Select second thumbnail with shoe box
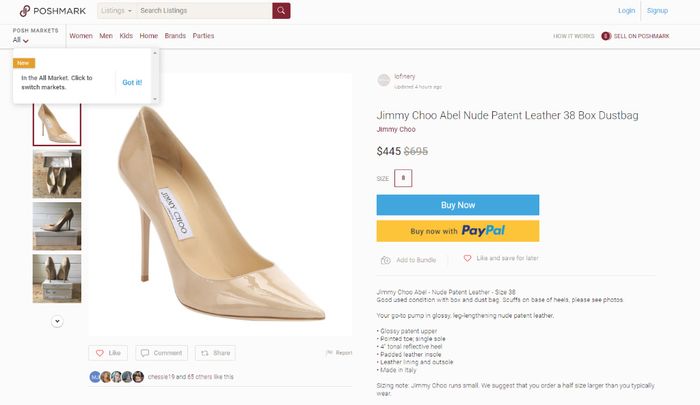 coord(57,174)
